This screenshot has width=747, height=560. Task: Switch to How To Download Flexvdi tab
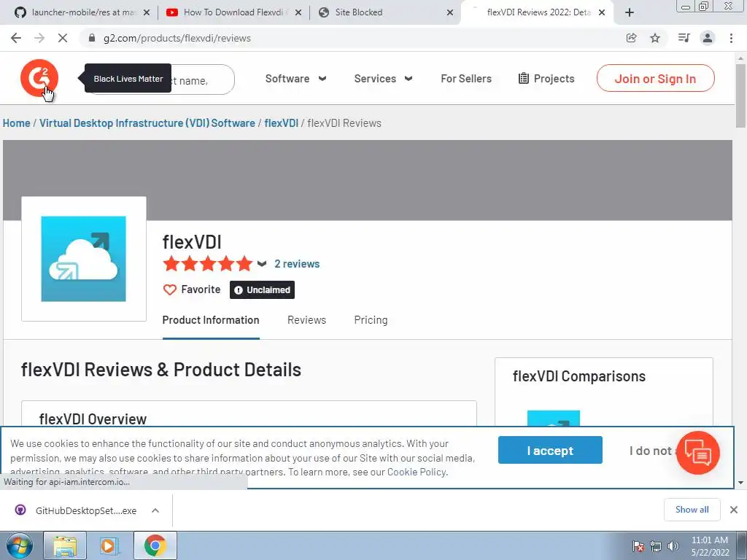click(x=233, y=12)
